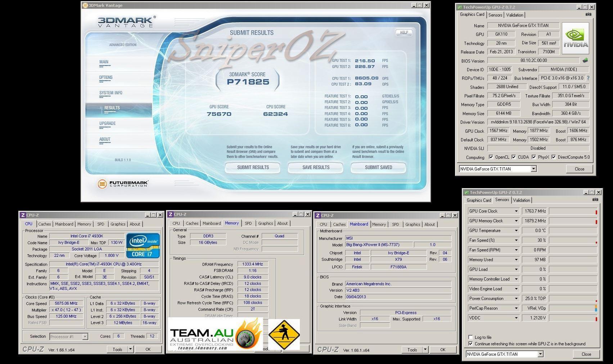Click title icon of CPU-Z processor window
The height and width of the screenshot is (364, 613).
[x=23, y=215]
